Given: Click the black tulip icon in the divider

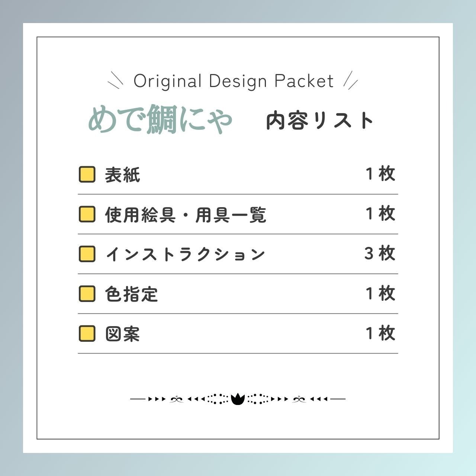Looking at the screenshot, I should point(237,399).
